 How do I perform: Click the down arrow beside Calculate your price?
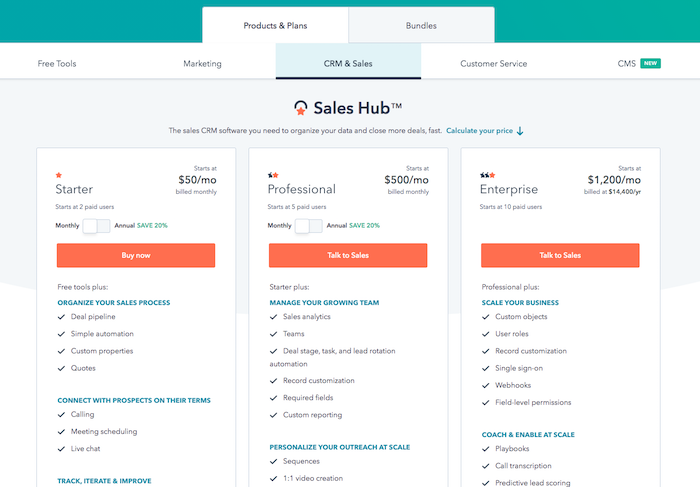click(520, 131)
